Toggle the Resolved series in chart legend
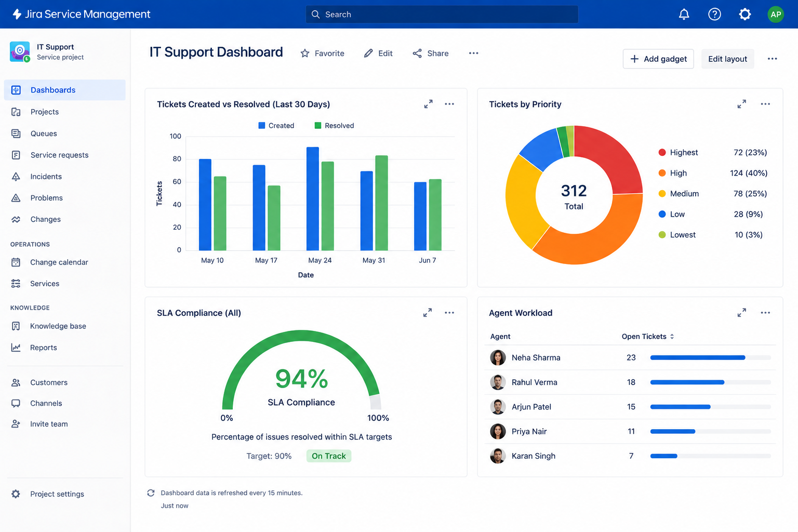 tap(334, 126)
